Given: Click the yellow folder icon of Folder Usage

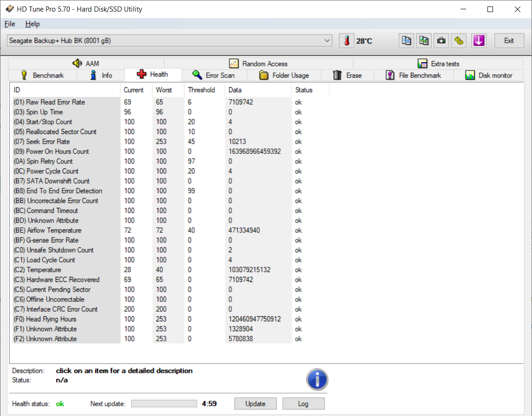Looking at the screenshot, I should 264,75.
